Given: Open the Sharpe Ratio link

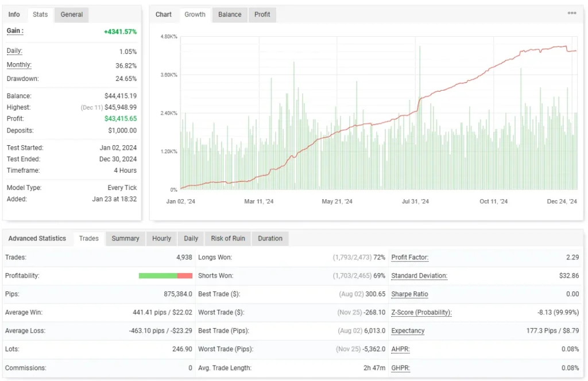Looking at the screenshot, I should [409, 294].
